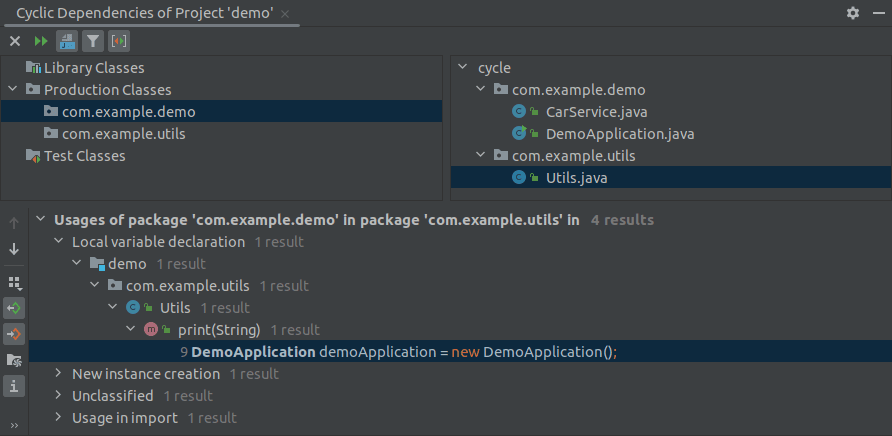The image size is (892, 436).
Task: Toggle the write access orange arrow button
Action: (14, 334)
